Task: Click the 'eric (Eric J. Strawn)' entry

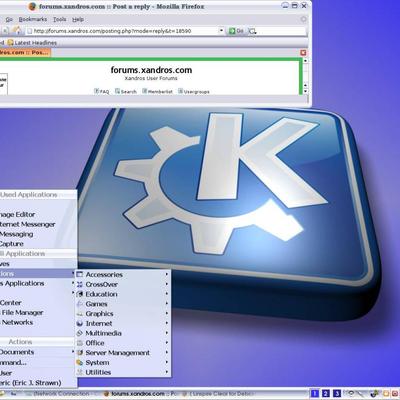Action: pyautogui.click(x=38, y=383)
